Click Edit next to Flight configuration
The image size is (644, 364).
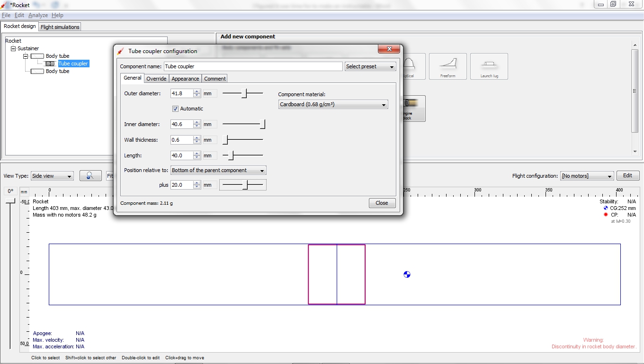tap(627, 175)
